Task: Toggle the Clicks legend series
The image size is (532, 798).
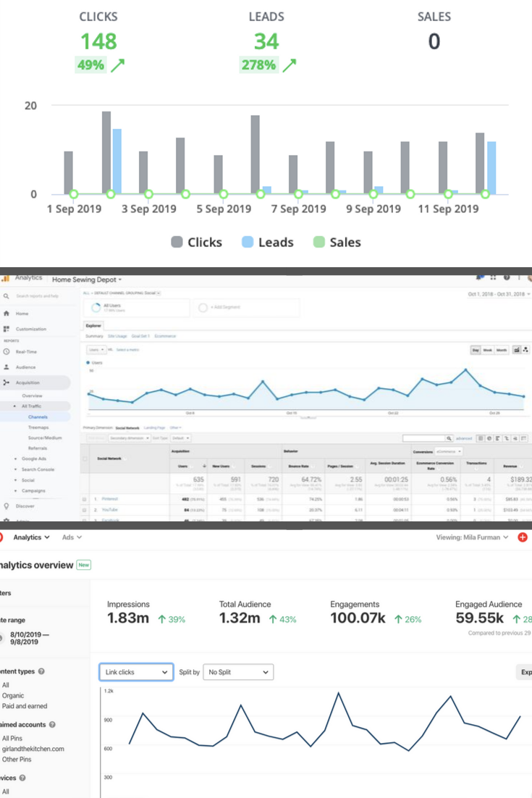Action: pos(194,243)
